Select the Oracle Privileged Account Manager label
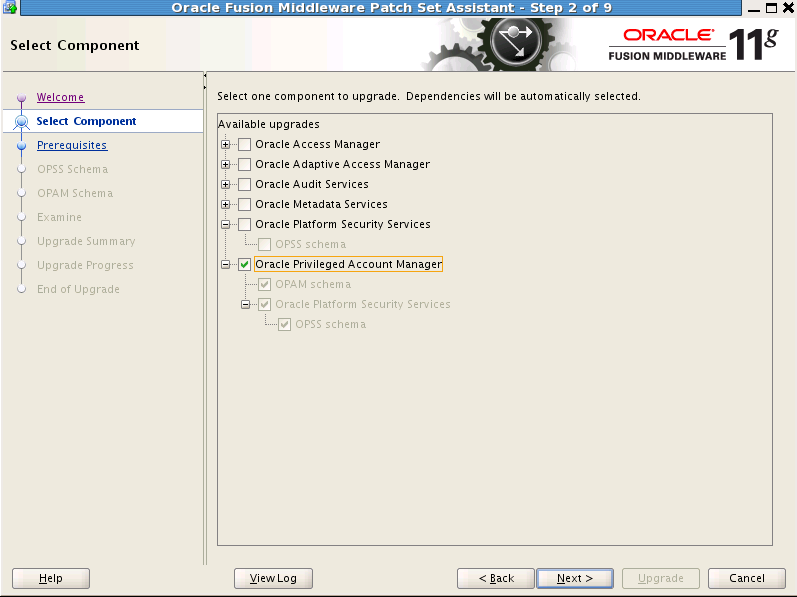This screenshot has height=597, width=797. click(349, 264)
